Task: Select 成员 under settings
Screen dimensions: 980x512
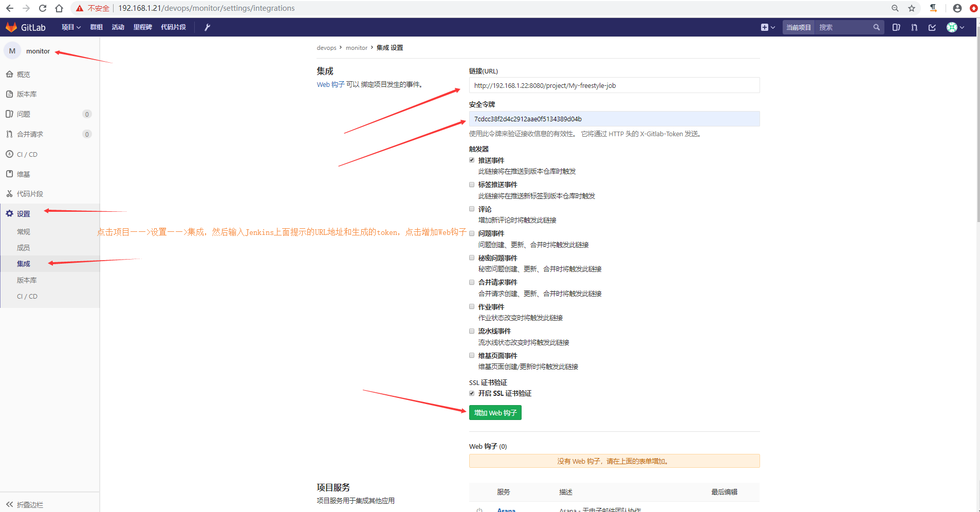Action: coord(24,248)
